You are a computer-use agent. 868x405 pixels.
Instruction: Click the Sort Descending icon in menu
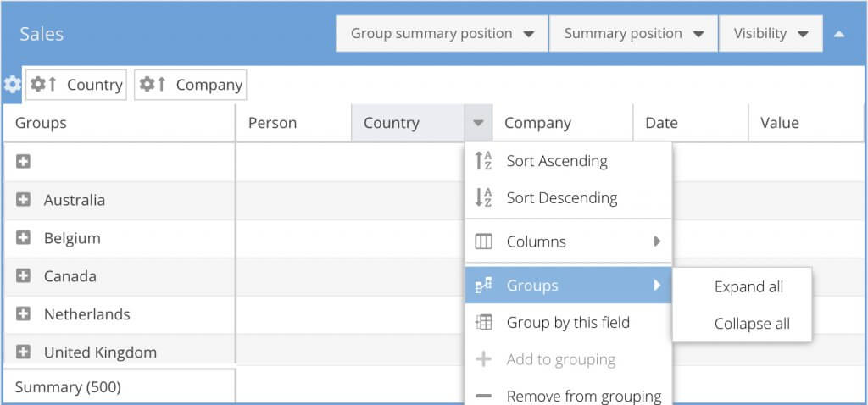coord(483,198)
